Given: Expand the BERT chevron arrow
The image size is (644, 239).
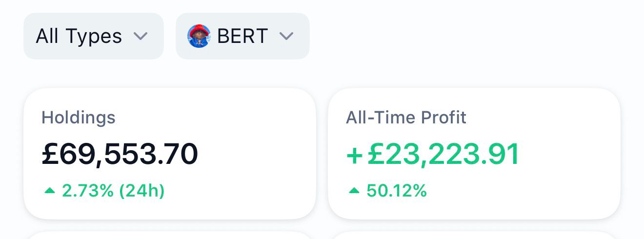Looking at the screenshot, I should tap(286, 36).
